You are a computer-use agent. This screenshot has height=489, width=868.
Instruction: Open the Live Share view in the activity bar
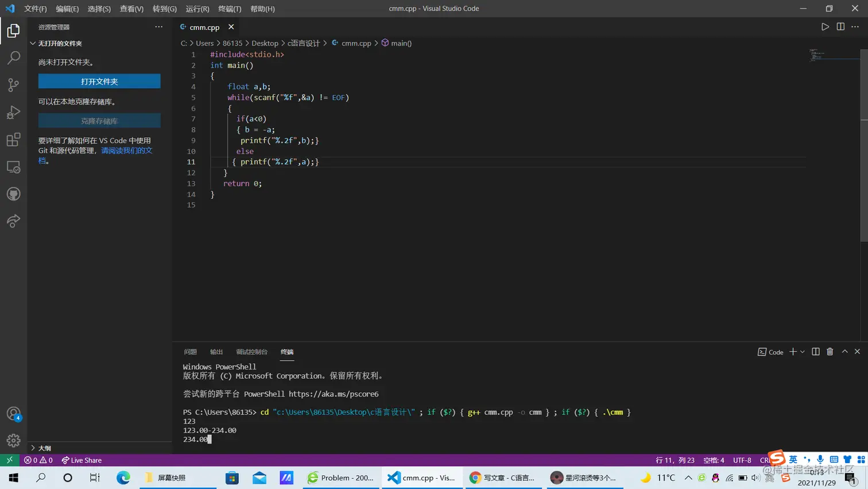(x=13, y=221)
